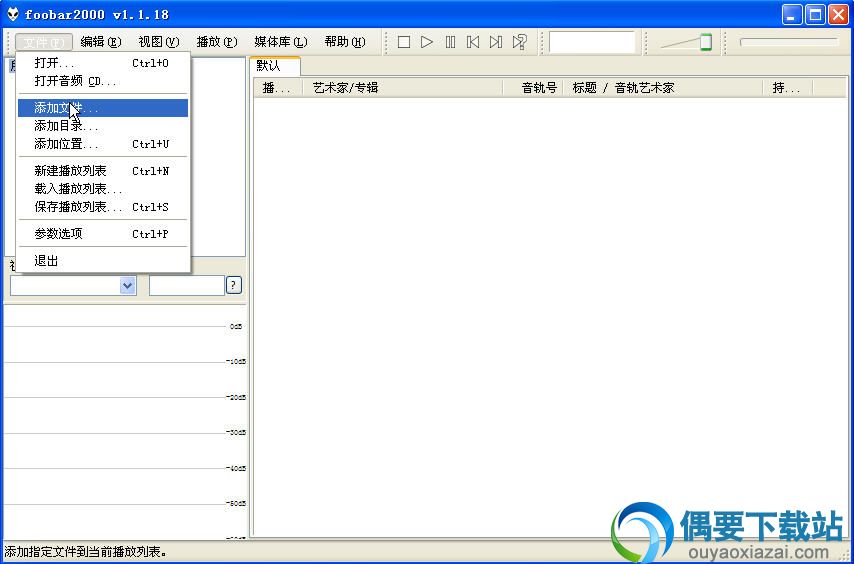854x564 pixels.
Task: Close the foobar2000 window
Action: click(839, 15)
